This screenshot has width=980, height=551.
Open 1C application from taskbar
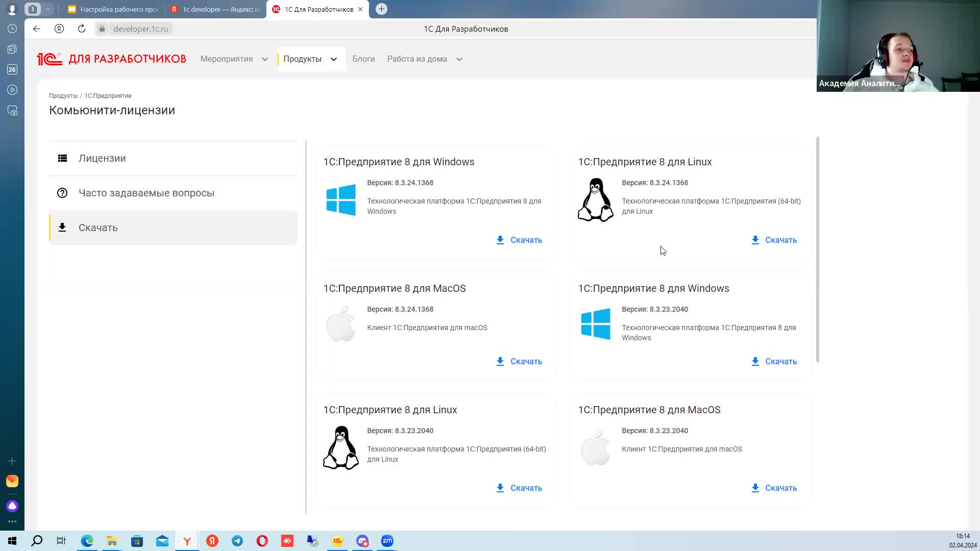(x=337, y=541)
